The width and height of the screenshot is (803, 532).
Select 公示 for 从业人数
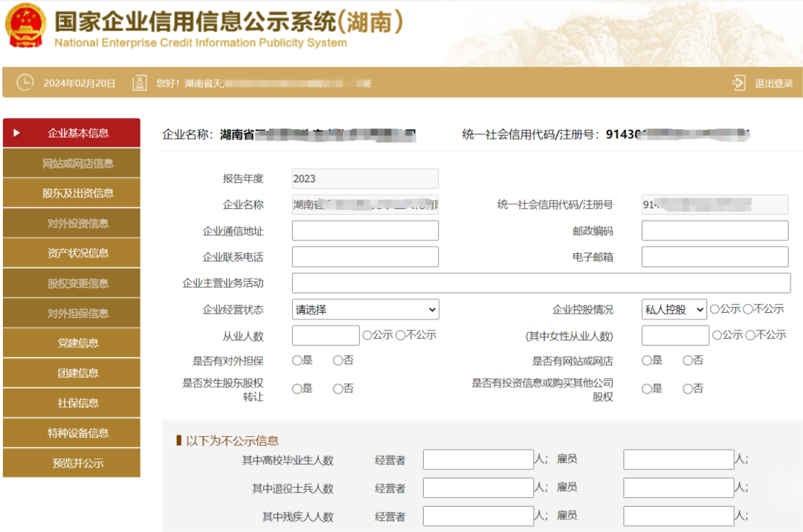(x=367, y=335)
